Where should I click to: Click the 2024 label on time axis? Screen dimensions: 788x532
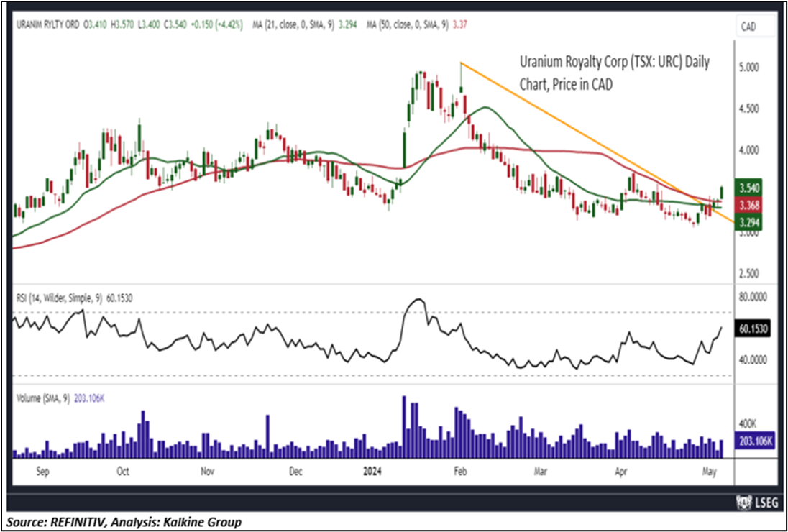[x=372, y=472]
